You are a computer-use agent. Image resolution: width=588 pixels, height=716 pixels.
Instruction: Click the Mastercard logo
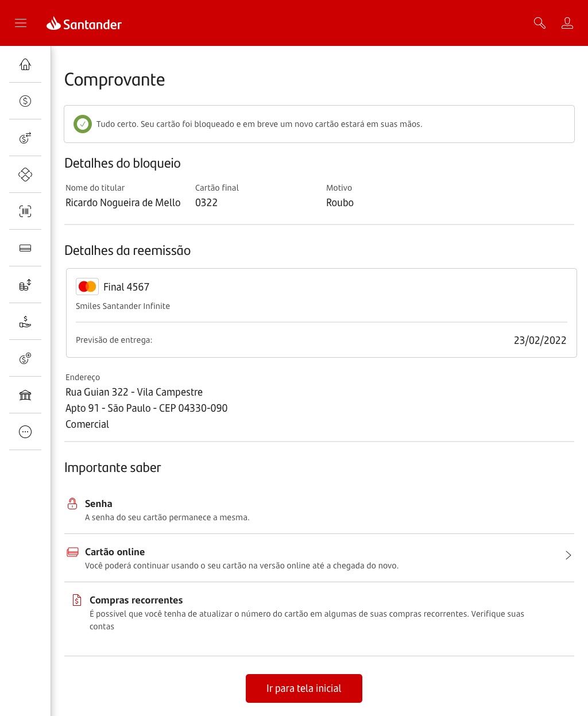[87, 287]
